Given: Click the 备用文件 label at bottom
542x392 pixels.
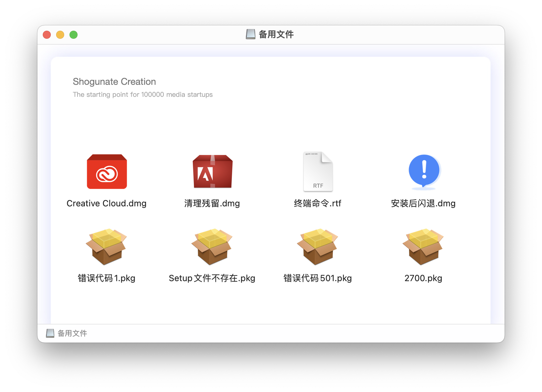Looking at the screenshot, I should [73, 333].
